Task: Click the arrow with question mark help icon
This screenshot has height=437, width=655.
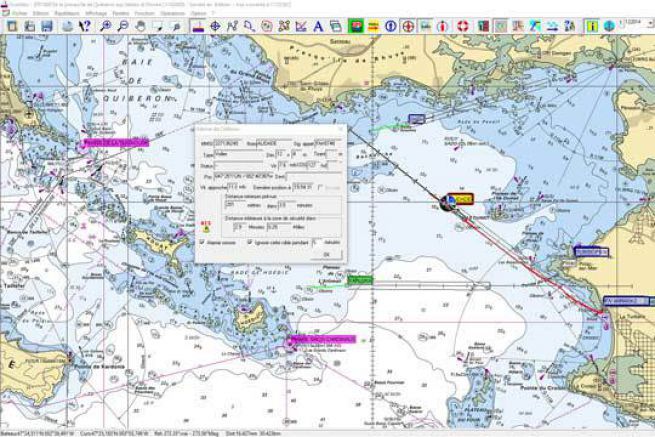Action: pos(85,26)
